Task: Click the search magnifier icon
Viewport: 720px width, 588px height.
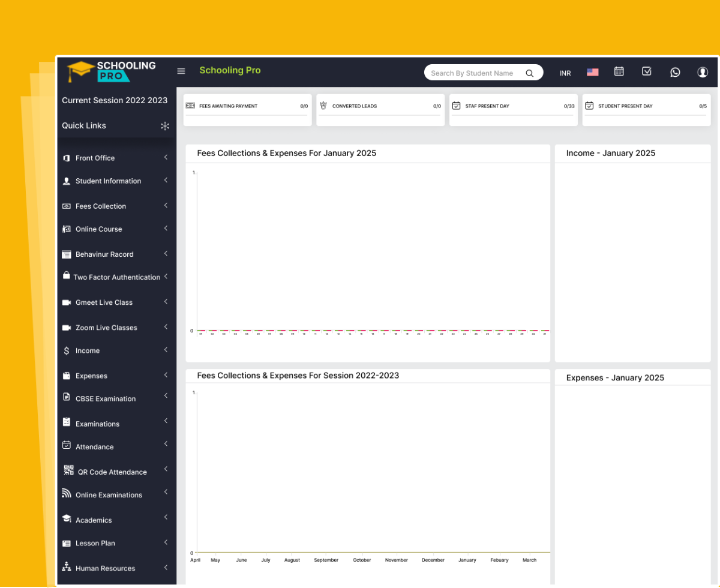Action: [530, 73]
